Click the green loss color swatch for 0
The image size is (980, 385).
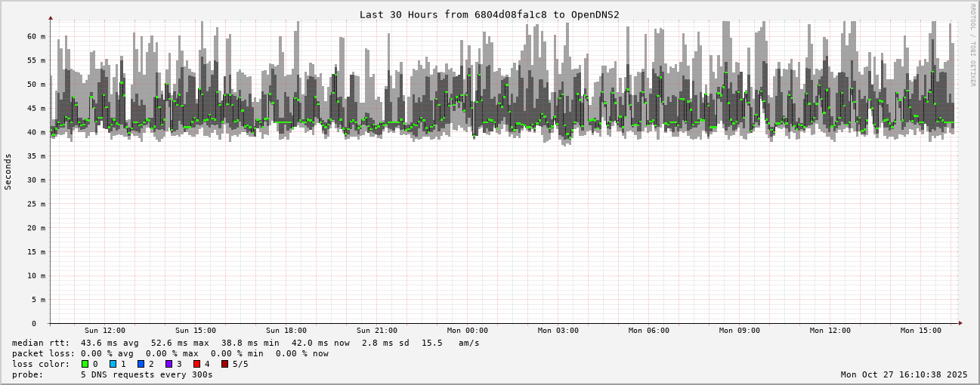[x=85, y=364]
